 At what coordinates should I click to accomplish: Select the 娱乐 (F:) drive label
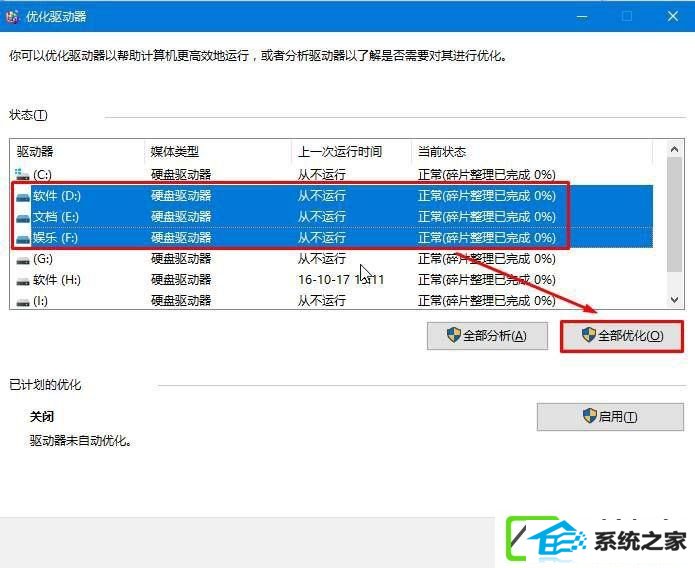(55, 238)
